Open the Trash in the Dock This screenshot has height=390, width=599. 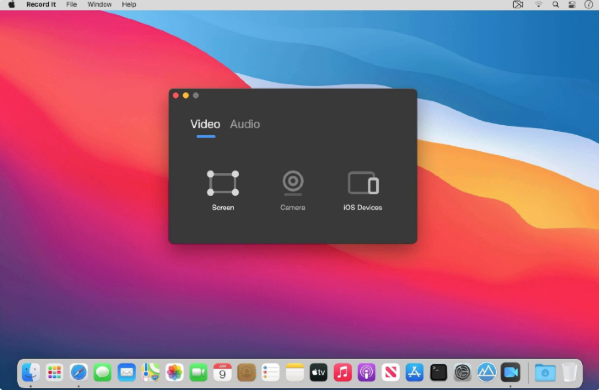[569, 372]
